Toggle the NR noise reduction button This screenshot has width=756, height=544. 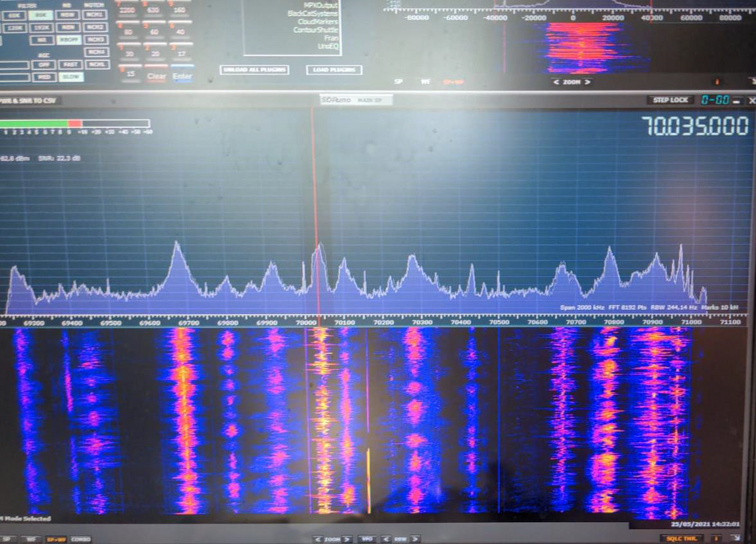coord(42,40)
